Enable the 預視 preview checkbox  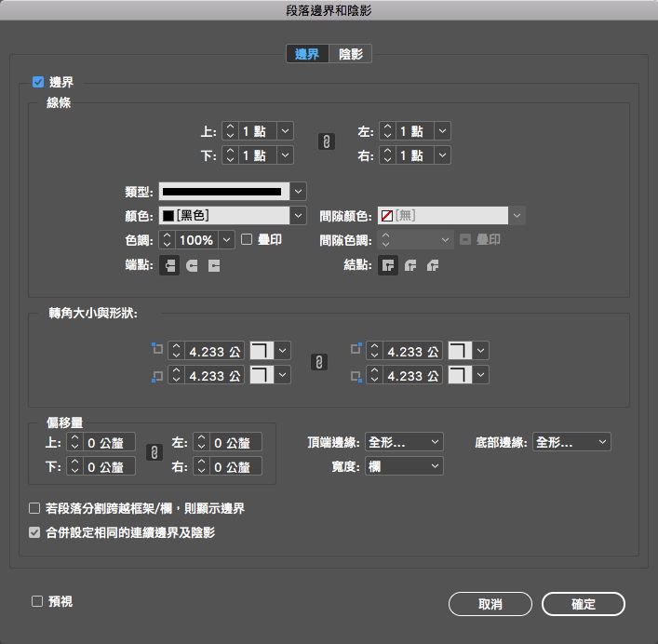[37, 601]
